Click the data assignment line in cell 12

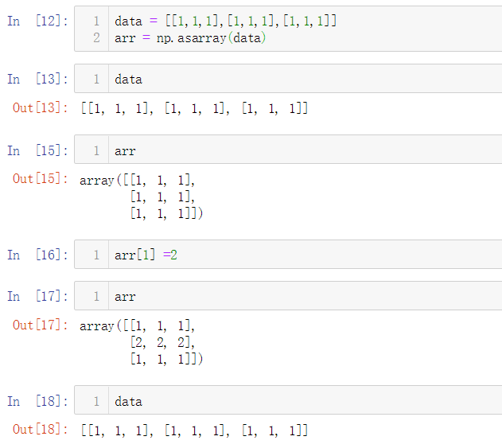(x=225, y=21)
